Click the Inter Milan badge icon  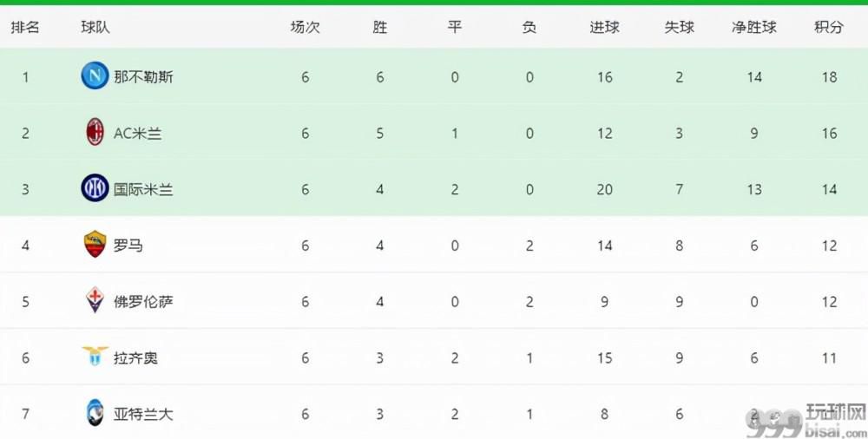click(x=95, y=188)
